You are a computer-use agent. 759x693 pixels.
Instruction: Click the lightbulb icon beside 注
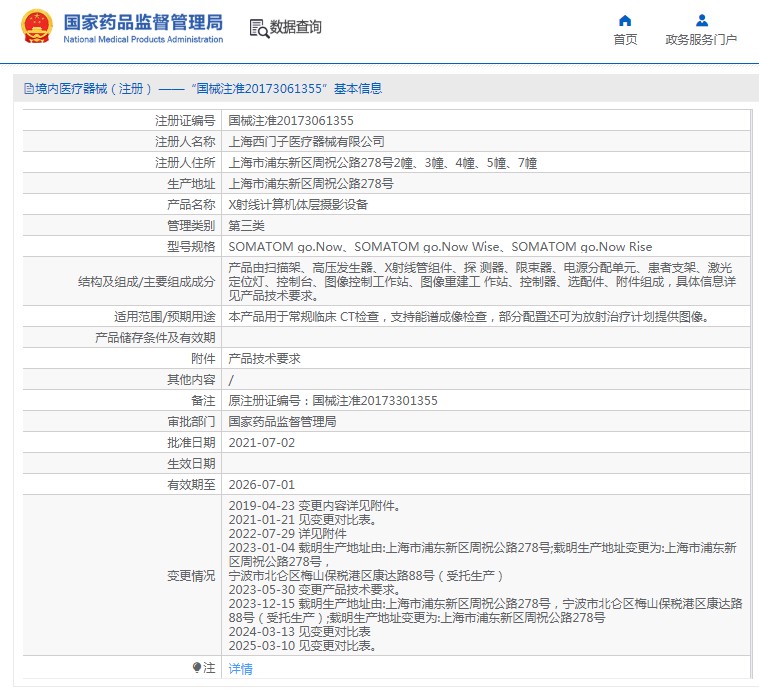coord(197,668)
